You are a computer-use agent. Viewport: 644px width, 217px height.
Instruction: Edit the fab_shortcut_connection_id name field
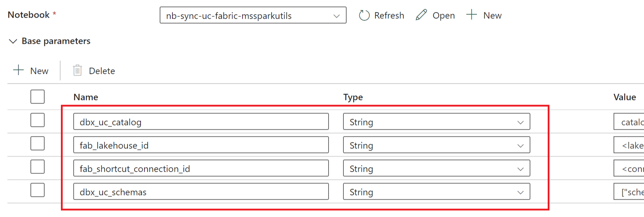[201, 169]
